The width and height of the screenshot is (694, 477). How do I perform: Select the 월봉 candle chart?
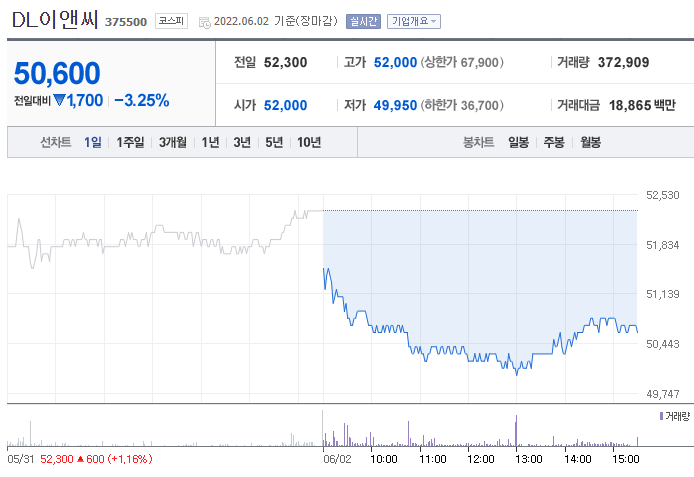(590, 142)
